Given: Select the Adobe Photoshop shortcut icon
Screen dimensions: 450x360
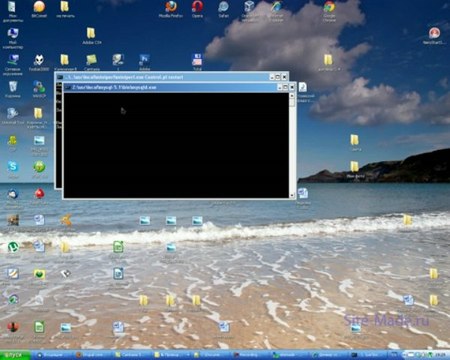Looking at the screenshot, I should click(x=144, y=60).
